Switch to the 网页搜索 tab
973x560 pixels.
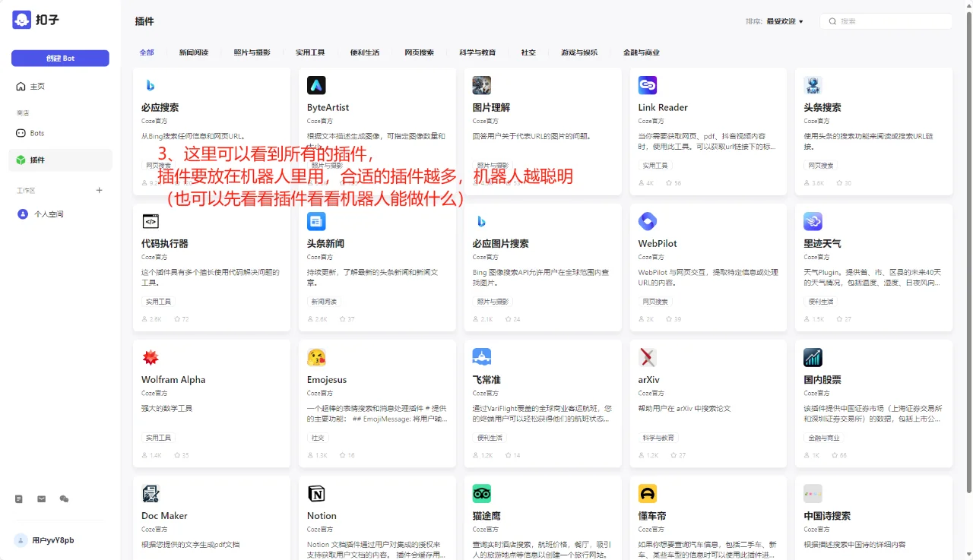pos(420,52)
